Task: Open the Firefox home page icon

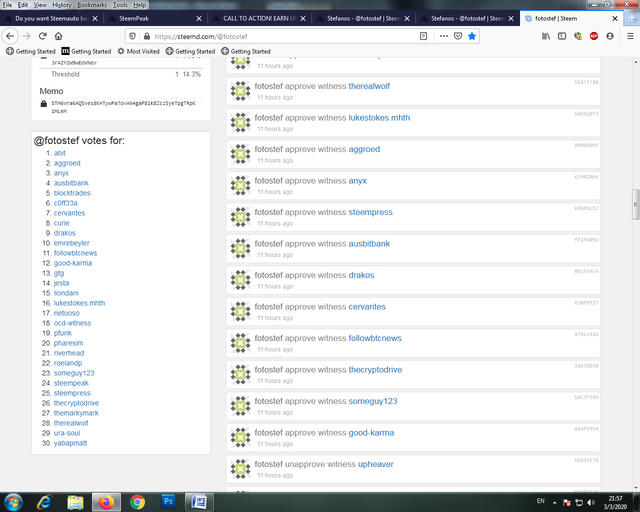Action: (58, 36)
